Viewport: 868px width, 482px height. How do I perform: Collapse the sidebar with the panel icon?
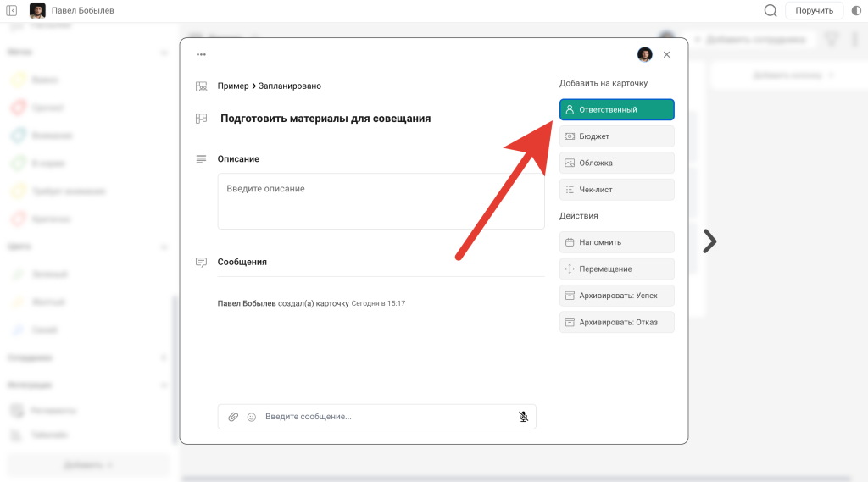click(12, 10)
